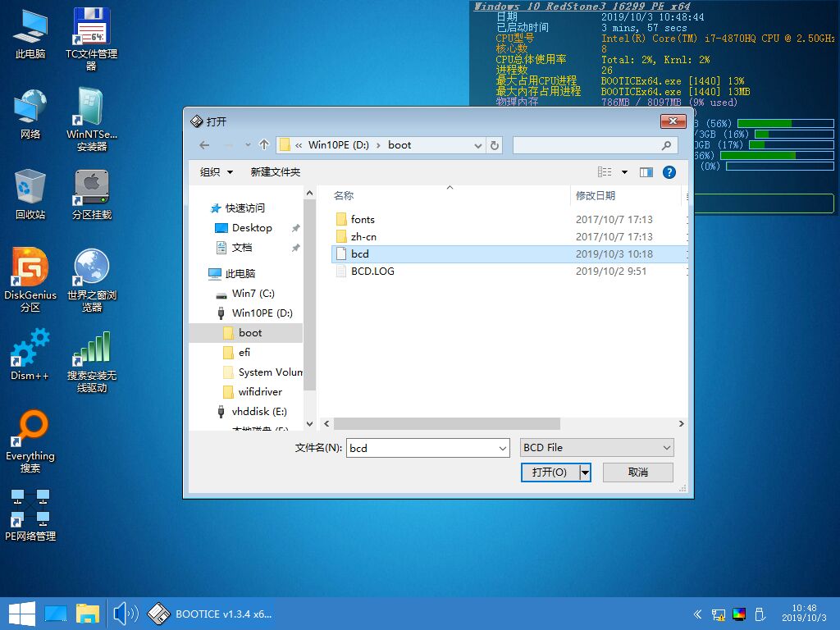Launch 分区挂载 desktop shortcut
The width and height of the screenshot is (840, 630).
pyautogui.click(x=92, y=194)
